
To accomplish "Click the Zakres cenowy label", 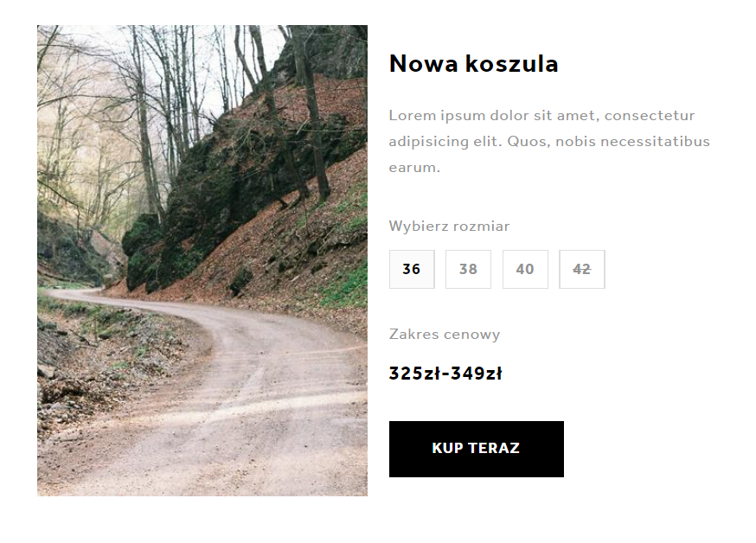I will point(445,335).
